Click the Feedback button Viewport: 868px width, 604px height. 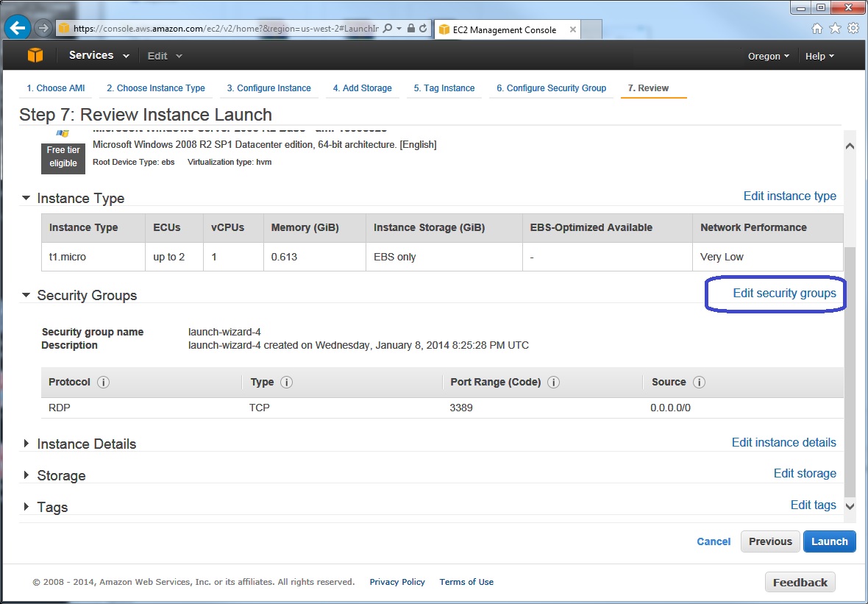point(800,583)
